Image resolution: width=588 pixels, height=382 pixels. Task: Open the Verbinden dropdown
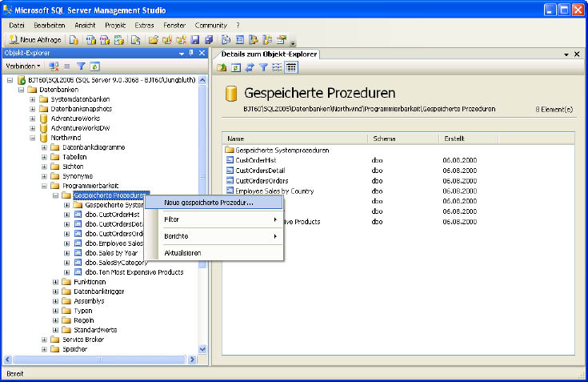[x=23, y=66]
